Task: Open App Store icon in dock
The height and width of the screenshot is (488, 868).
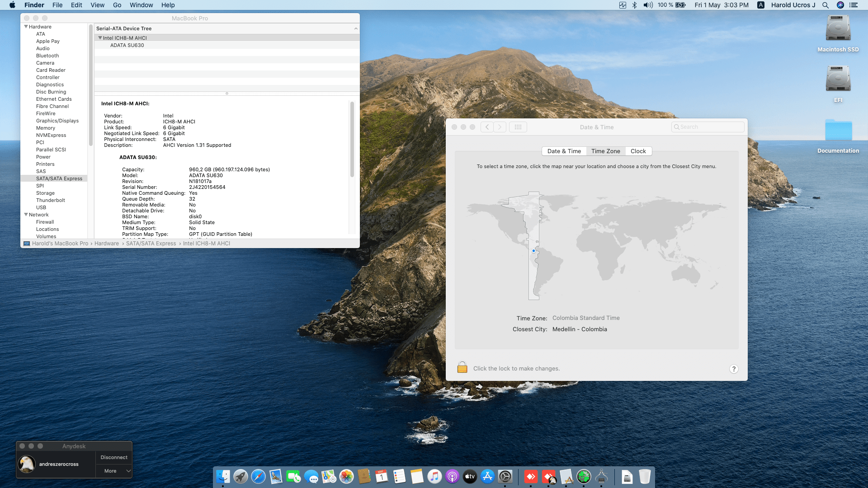Action: coord(487,476)
